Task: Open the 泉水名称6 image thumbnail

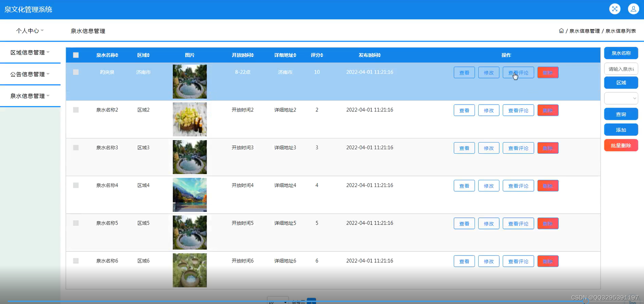Action: coord(189,270)
